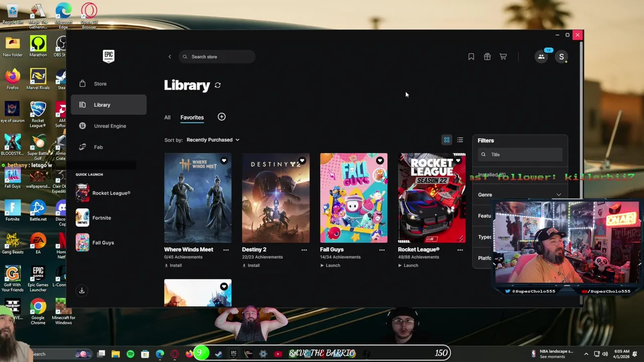Screen dimensions: 644x362
Task: Open Unreal Engine in the sidebar
Action: tap(109, 126)
